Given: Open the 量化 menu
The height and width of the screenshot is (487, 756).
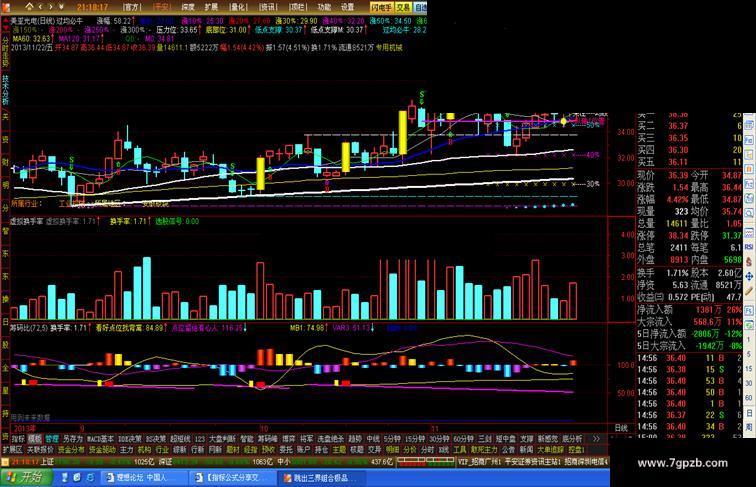Looking at the screenshot, I should point(238,7).
